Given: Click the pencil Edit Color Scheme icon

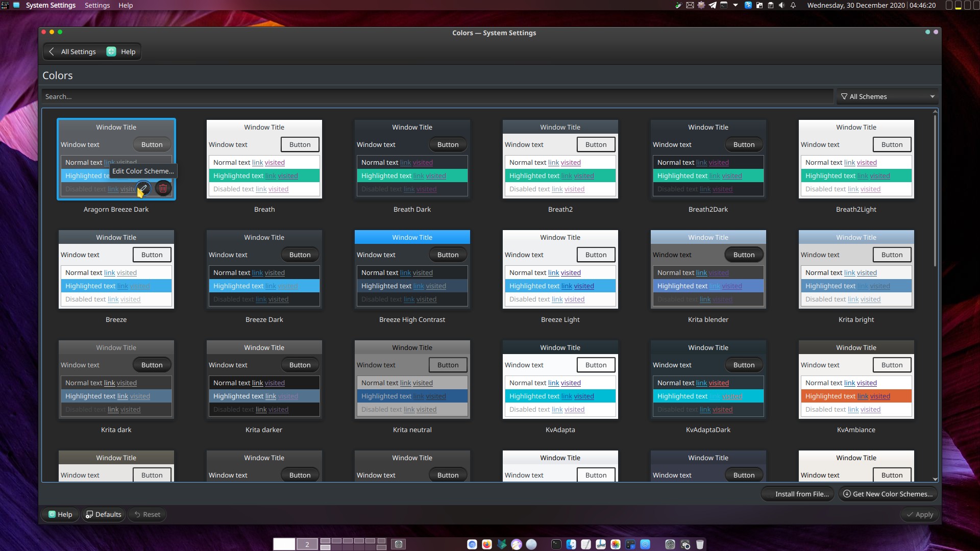Looking at the screenshot, I should click(144, 188).
